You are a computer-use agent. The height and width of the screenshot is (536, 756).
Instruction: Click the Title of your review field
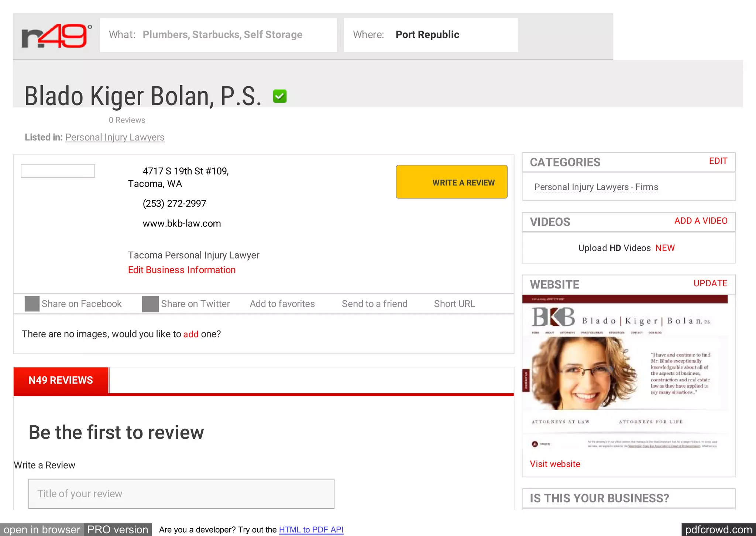[181, 494]
